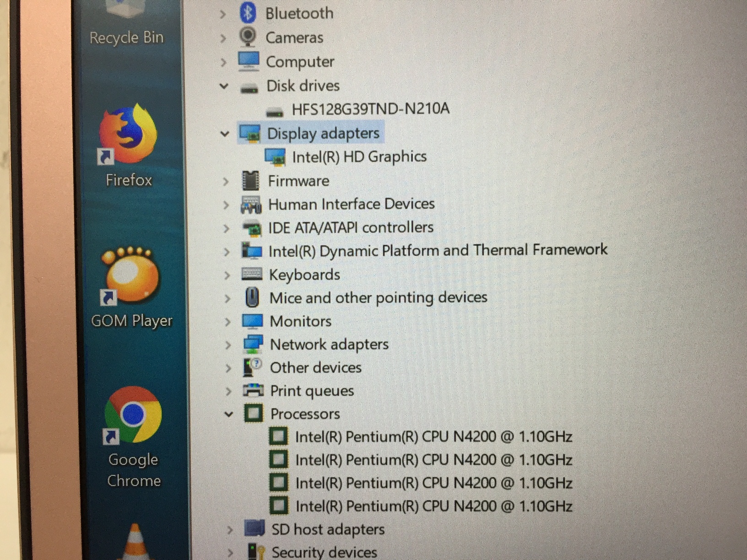Click the Firmware chip icon
Viewport: 747px width, 560px height.
point(250,181)
